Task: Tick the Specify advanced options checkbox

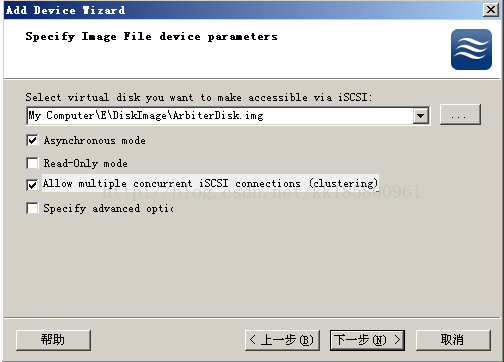Action: [x=32, y=208]
